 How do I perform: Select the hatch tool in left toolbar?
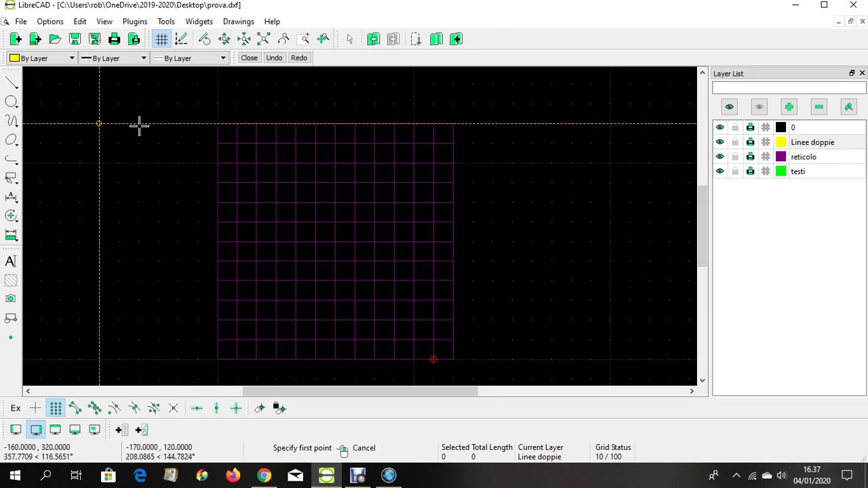click(x=11, y=280)
